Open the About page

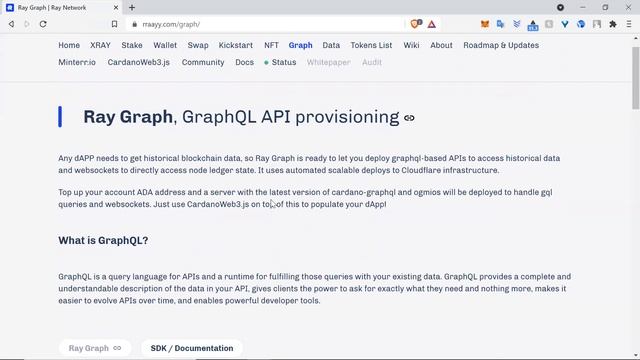pos(441,45)
